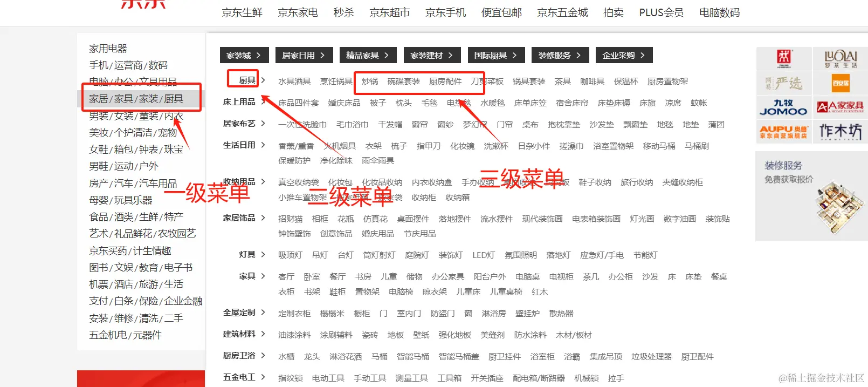This screenshot has height=387, width=868.
Task: Open the 马桶刷 link under 生活日用
Action: [697, 146]
